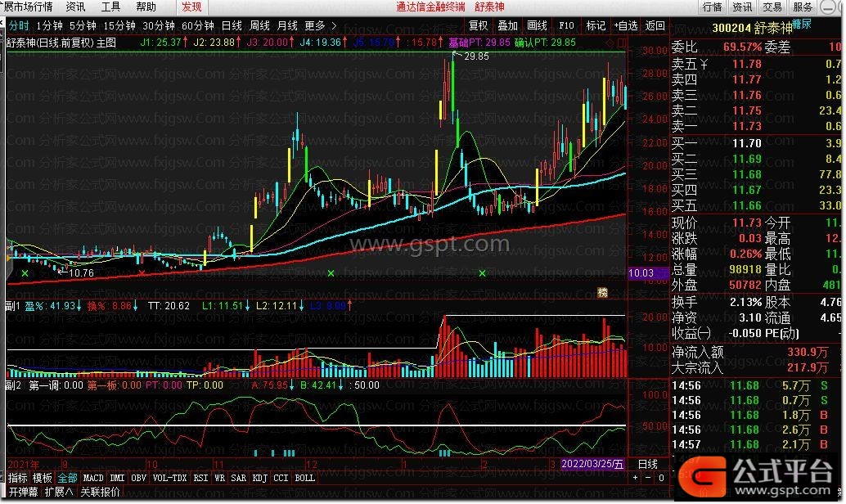Click the 榜 badge icon on the chart
Screen dimensions: 846x504
coord(603,292)
